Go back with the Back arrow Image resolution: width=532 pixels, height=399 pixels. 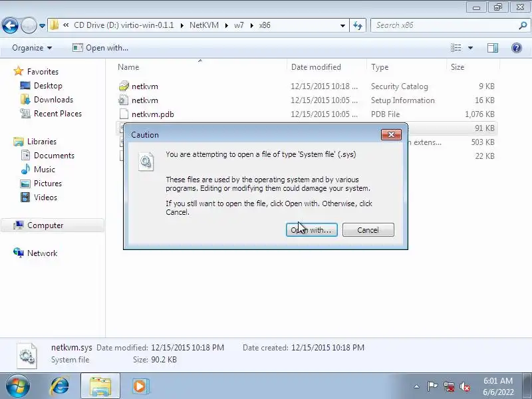(10, 25)
